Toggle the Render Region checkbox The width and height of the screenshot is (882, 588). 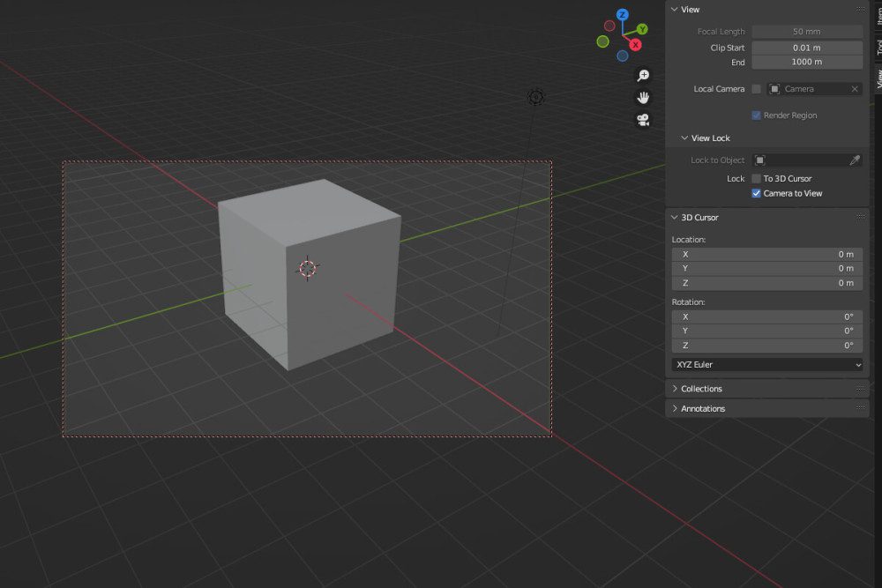click(756, 115)
